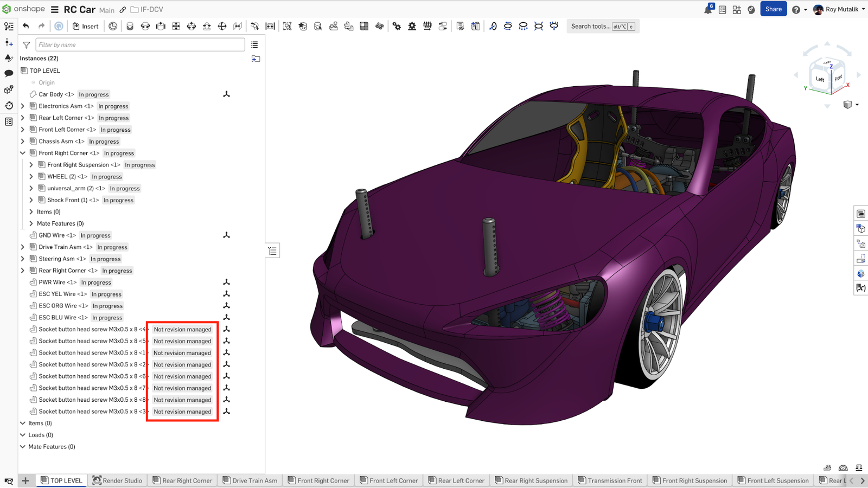The height and width of the screenshot is (488, 868).
Task: Click the Share button
Action: [774, 9]
